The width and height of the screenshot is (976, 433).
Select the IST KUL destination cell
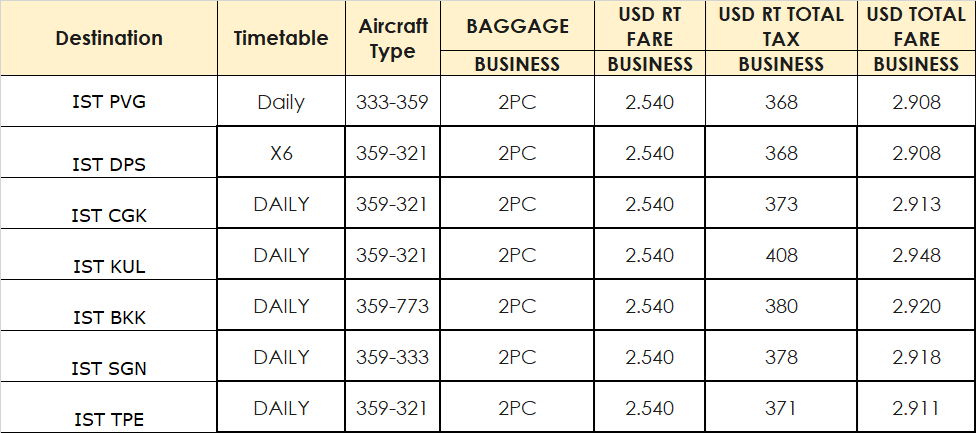(109, 254)
